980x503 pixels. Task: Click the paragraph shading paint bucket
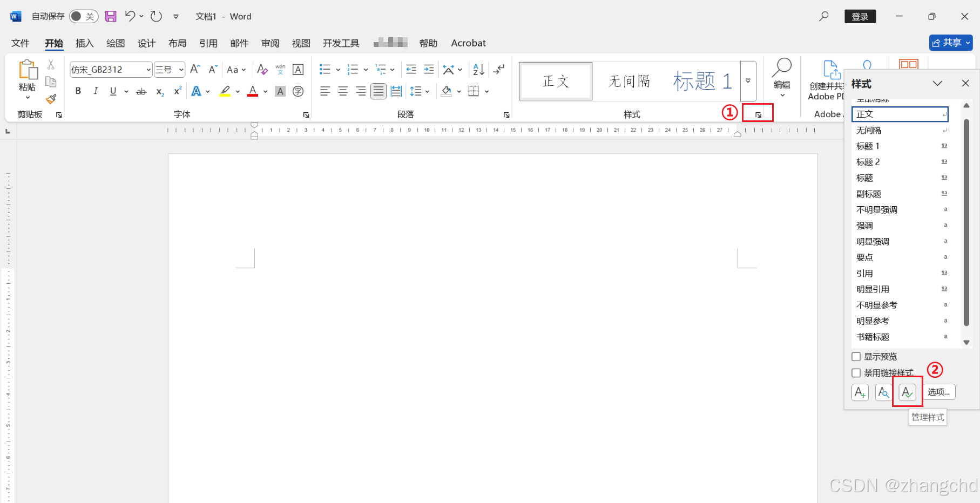pyautogui.click(x=447, y=92)
